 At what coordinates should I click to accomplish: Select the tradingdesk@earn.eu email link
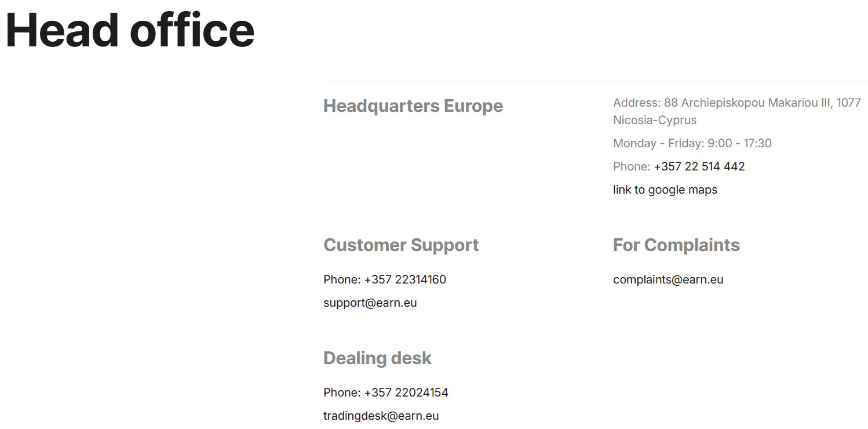point(381,416)
